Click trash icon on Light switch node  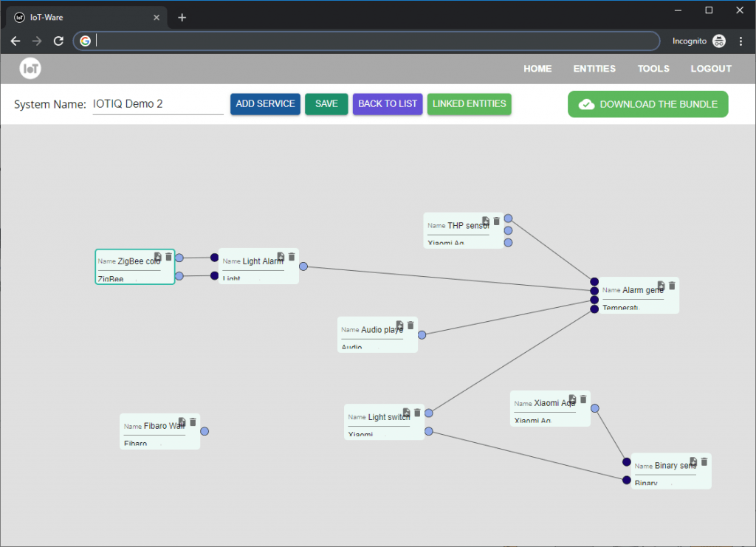[417, 413]
